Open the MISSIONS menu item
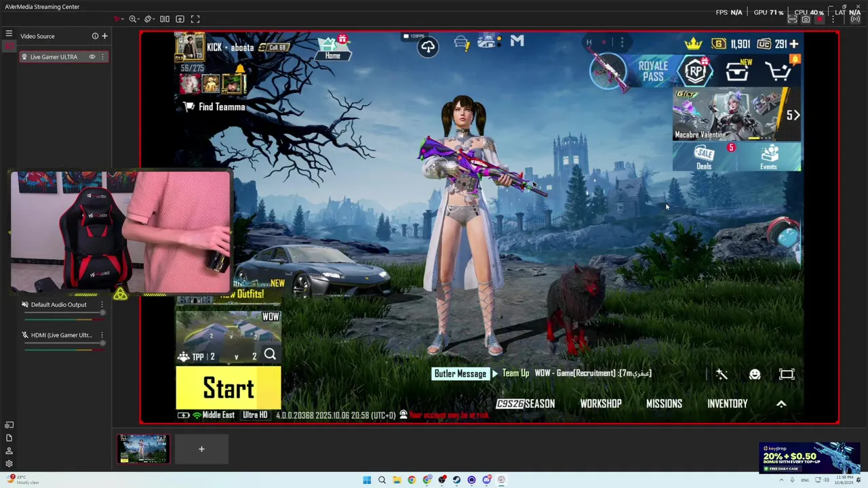 pos(664,404)
